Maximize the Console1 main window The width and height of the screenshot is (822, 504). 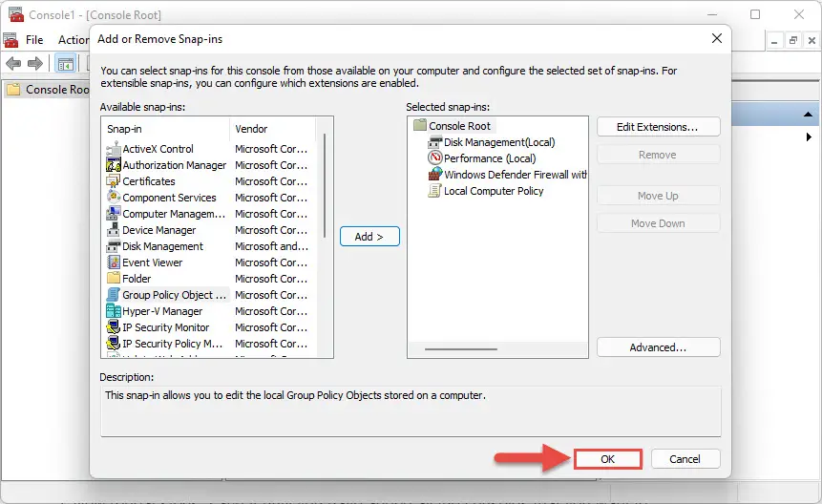click(x=755, y=14)
